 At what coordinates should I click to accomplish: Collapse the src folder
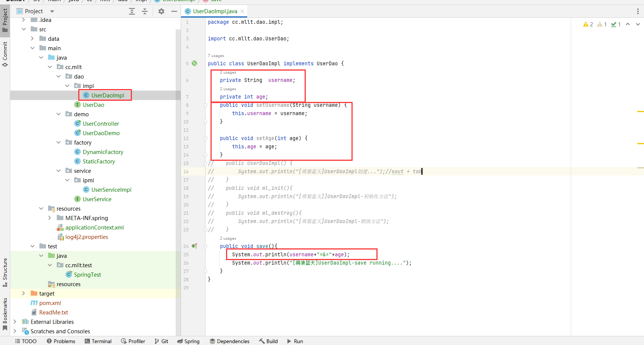coord(23,29)
